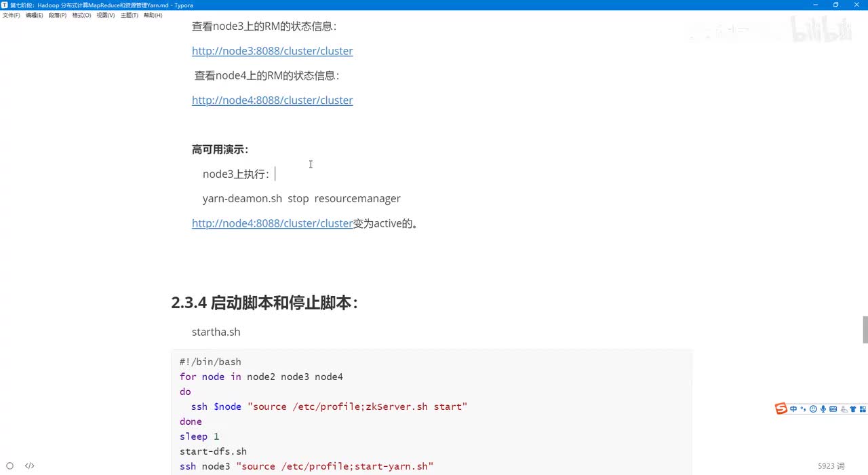Minimize the Typora window
The image size is (868, 475).
(817, 5)
